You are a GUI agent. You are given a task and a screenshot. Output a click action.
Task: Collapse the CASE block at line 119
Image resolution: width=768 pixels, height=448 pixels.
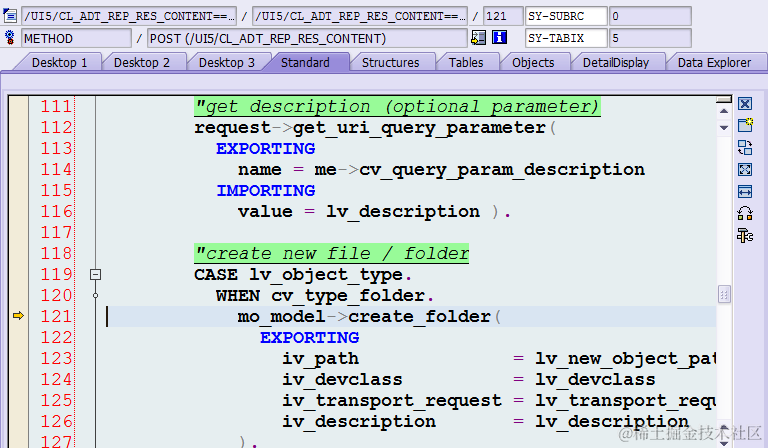click(96, 274)
